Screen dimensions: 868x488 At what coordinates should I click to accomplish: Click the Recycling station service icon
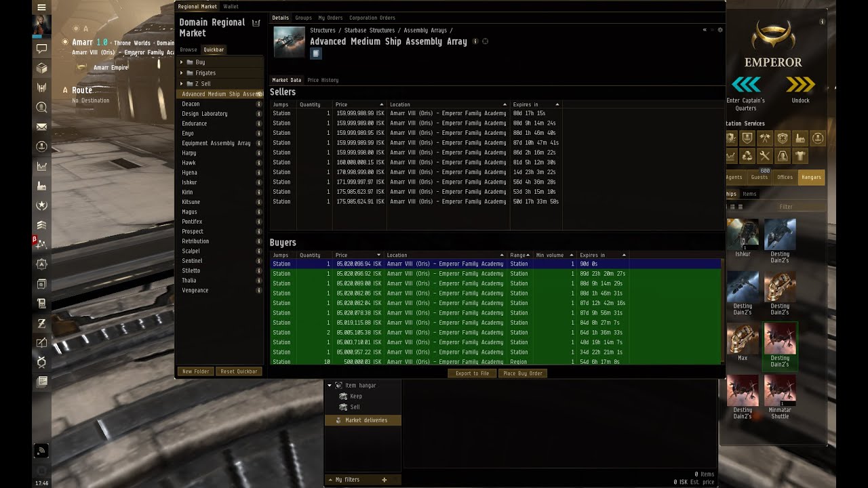click(x=747, y=156)
